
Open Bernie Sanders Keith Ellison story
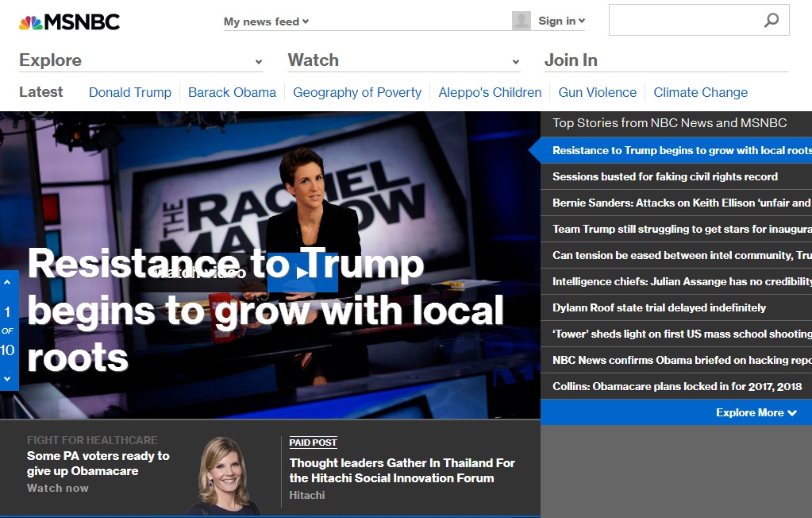(x=676, y=203)
